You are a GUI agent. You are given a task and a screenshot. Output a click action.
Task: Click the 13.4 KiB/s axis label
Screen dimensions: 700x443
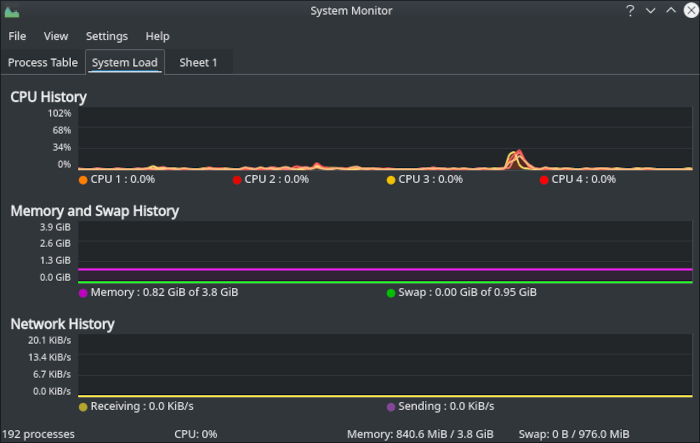tap(49, 357)
